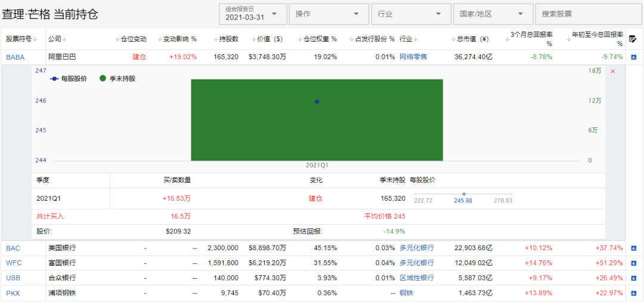This screenshot has height=302, width=644.
Task: Open 网络零售 industry link
Action: (413, 57)
